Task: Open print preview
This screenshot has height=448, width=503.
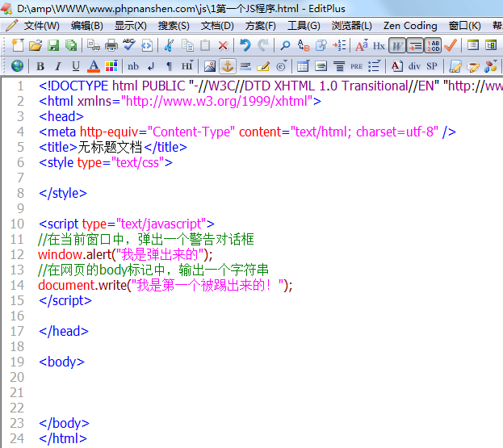Action: pos(94,45)
